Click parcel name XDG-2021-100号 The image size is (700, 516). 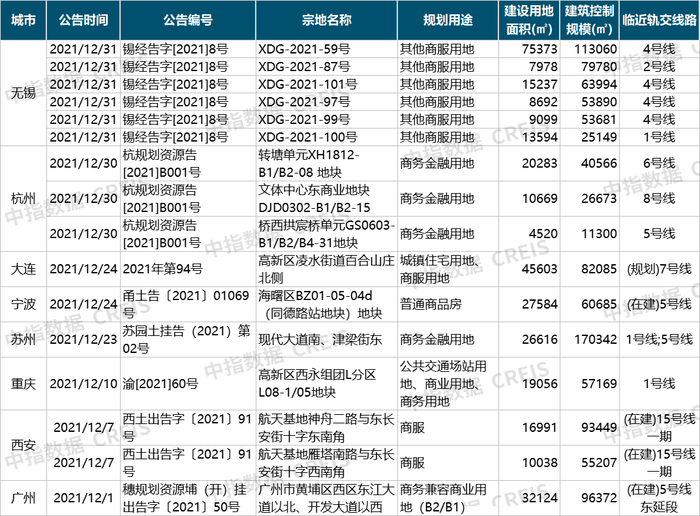pyautogui.click(x=308, y=137)
